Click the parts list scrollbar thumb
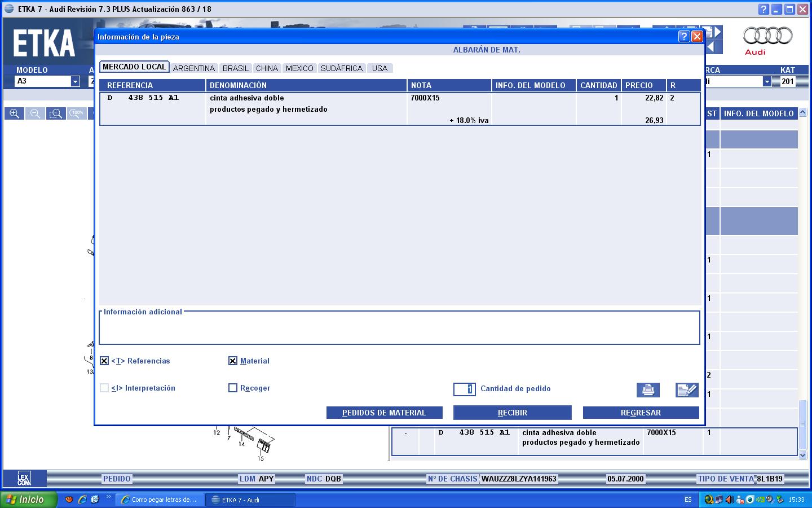812x508 pixels. [x=803, y=424]
